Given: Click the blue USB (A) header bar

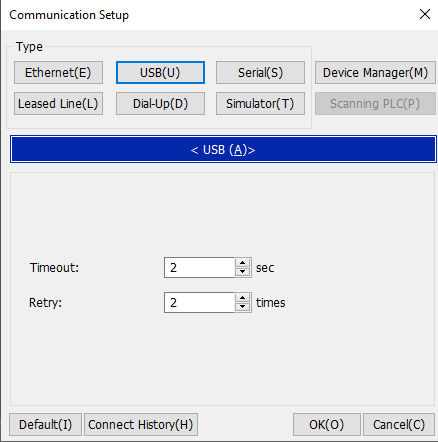Looking at the screenshot, I should [x=223, y=149].
